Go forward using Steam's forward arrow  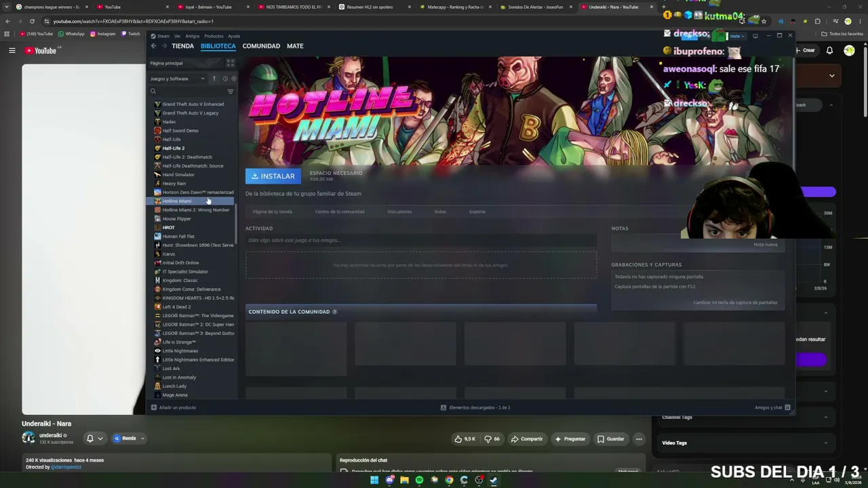[x=163, y=46]
